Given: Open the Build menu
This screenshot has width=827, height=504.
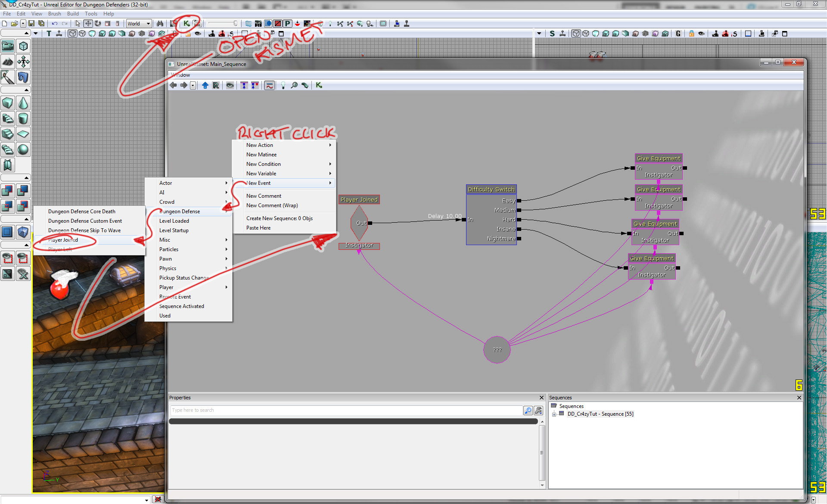Looking at the screenshot, I should pyautogui.click(x=73, y=14).
